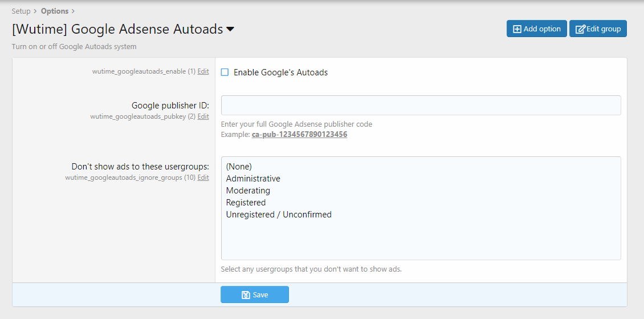Expand the Google Adsense Autoads title dropdown arrow

point(230,29)
